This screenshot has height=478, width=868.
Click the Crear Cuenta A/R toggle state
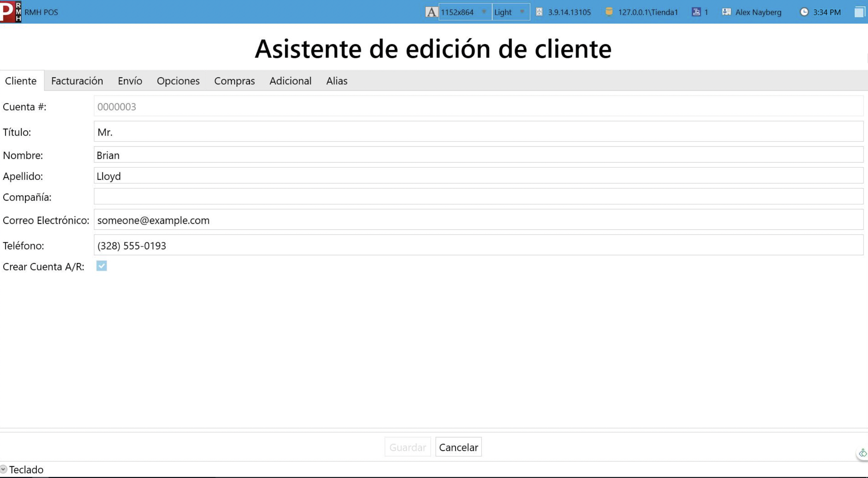click(x=101, y=266)
